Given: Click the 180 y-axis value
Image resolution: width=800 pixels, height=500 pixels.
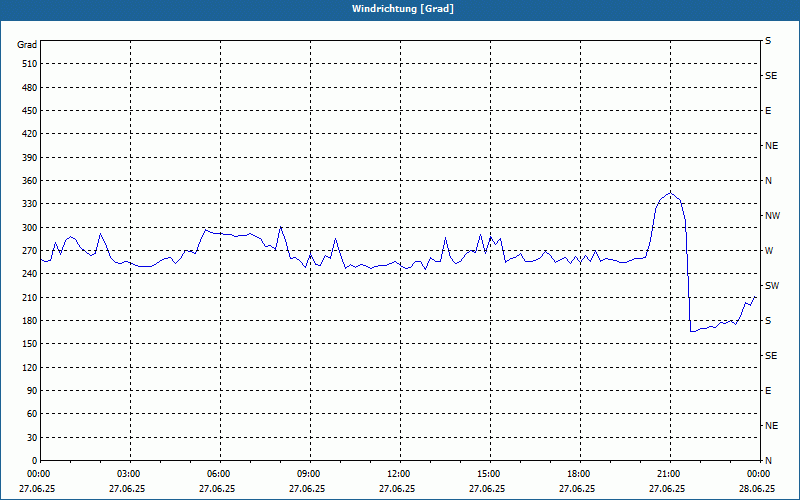Looking at the screenshot, I should [30, 321].
